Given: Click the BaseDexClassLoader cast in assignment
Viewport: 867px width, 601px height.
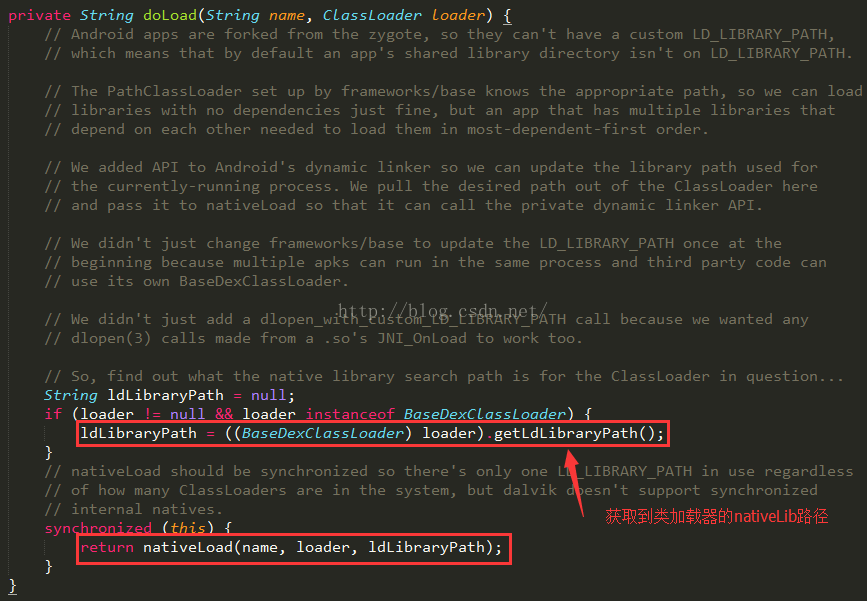Looking at the screenshot, I should (x=323, y=433).
